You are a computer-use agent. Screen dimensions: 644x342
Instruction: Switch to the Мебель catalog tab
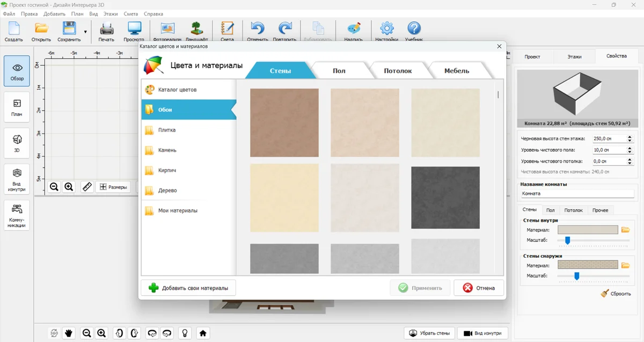click(457, 70)
